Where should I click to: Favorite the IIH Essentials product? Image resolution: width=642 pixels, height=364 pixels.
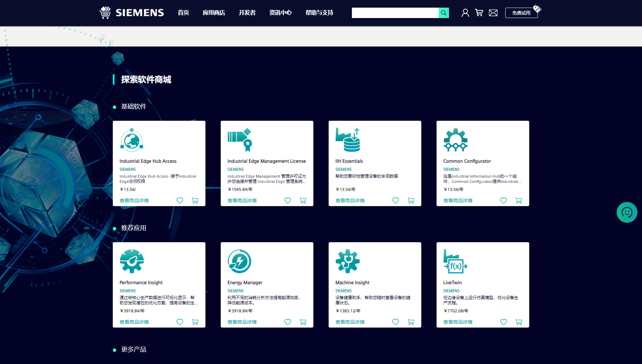[395, 200]
